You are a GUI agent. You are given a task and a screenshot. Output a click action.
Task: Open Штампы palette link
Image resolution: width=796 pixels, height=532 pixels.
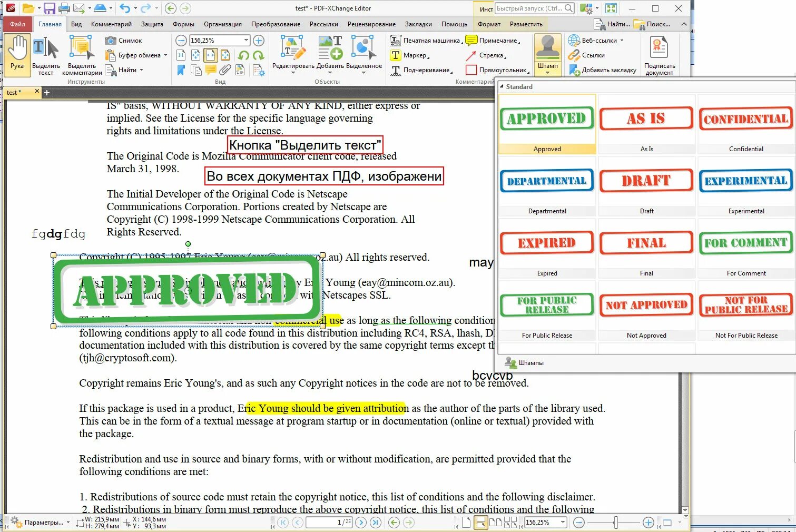click(524, 362)
